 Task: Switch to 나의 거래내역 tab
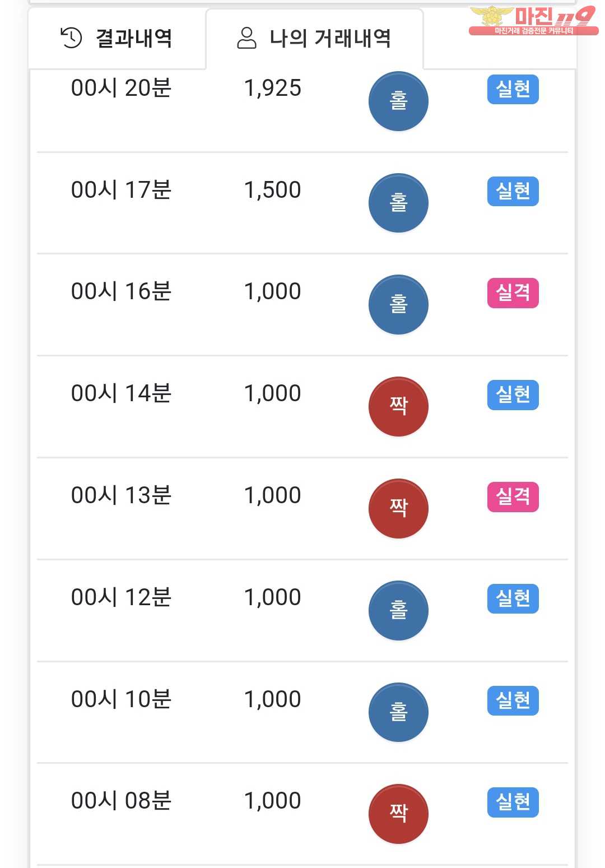tap(314, 38)
